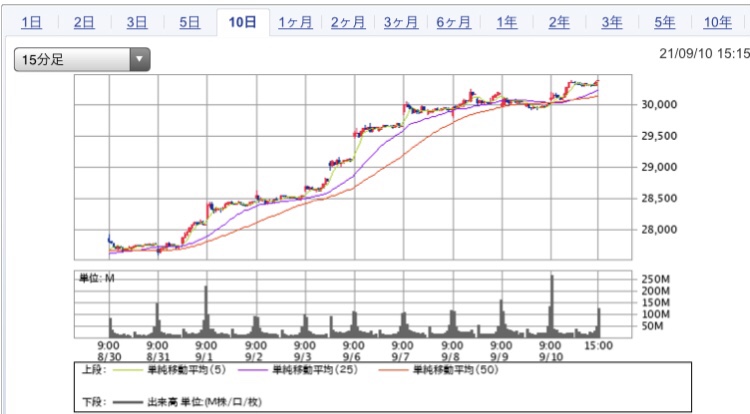This screenshot has width=750, height=414.
Task: Choose the 5年 period tab
Action: [664, 21]
